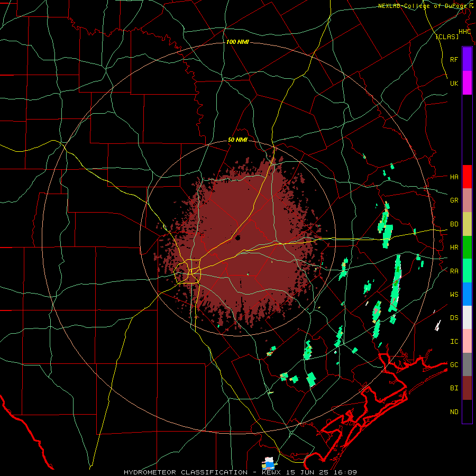
Task: Click the "BI" legend label
Action: [454, 388]
